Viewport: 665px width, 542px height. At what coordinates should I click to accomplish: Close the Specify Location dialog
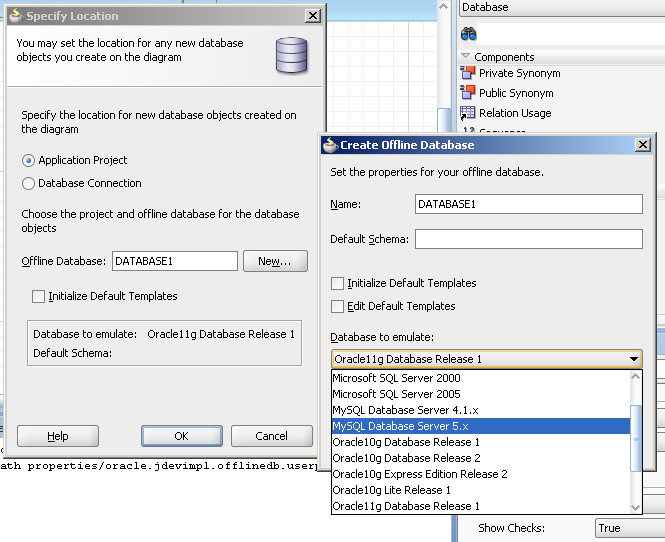click(313, 16)
